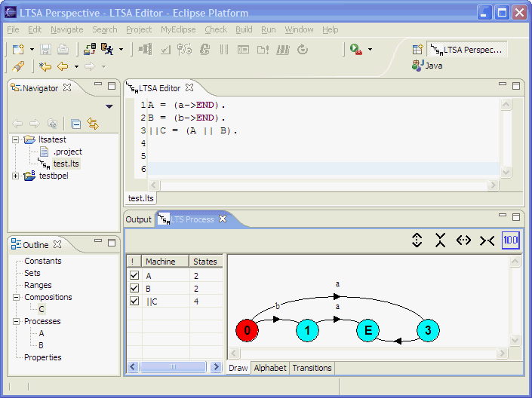This screenshot has height=398, width=532.
Task: Click the horizontal shrink icon in LTS Process
Action: click(487, 240)
